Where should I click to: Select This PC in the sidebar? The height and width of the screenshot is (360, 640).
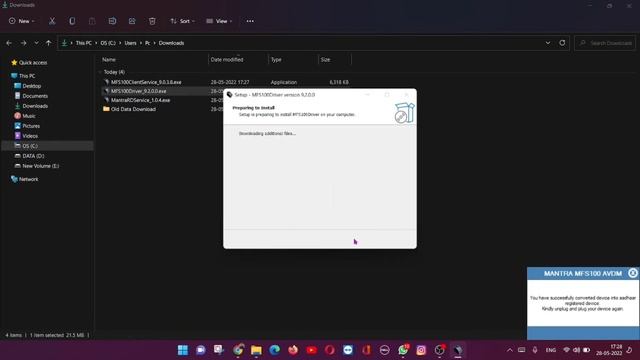pos(27,76)
